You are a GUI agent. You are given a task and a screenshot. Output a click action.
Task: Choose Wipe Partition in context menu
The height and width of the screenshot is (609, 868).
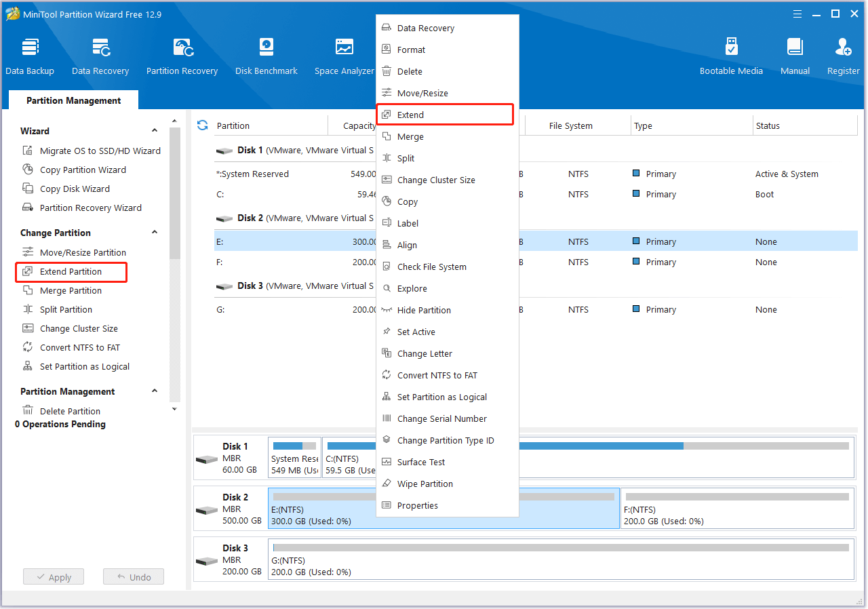(x=448, y=484)
